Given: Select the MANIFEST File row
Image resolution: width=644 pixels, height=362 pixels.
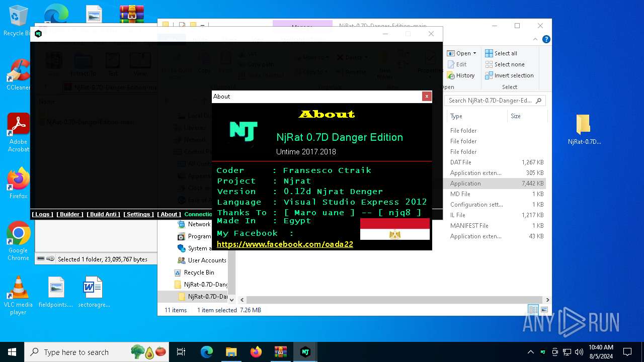Looking at the screenshot, I should [496, 226].
